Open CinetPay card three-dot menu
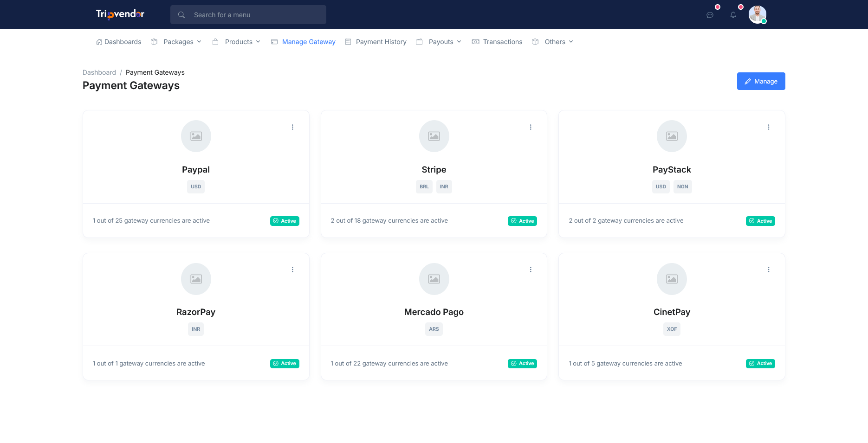The width and height of the screenshot is (868, 443). pyautogui.click(x=769, y=270)
